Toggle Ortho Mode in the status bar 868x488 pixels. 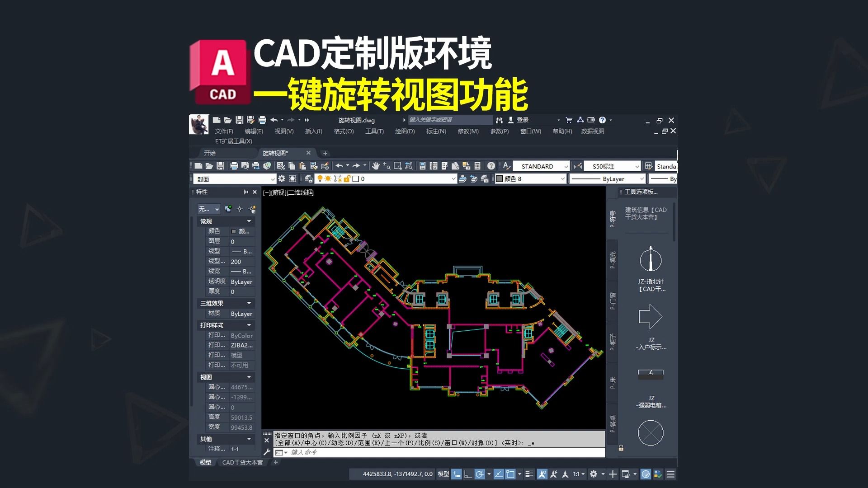[468, 474]
